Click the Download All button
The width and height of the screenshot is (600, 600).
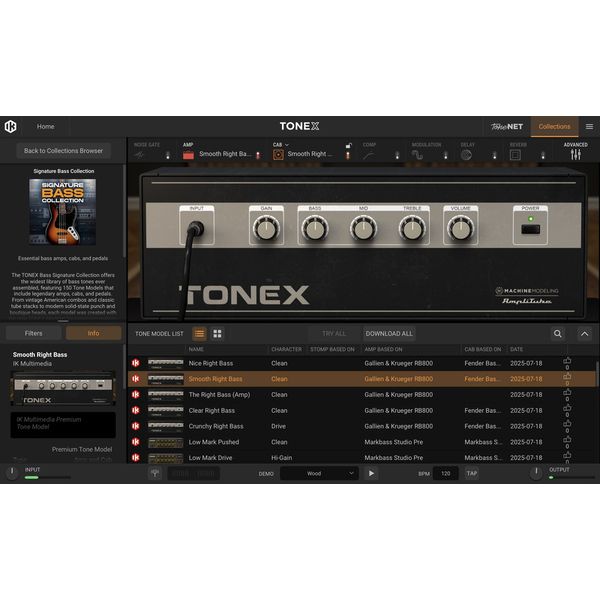pyautogui.click(x=389, y=334)
